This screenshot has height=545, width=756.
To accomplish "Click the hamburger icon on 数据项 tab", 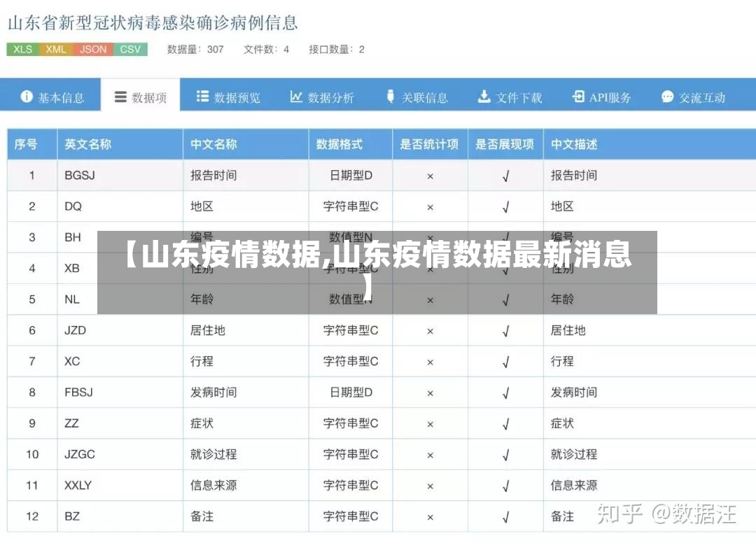I will click(120, 97).
